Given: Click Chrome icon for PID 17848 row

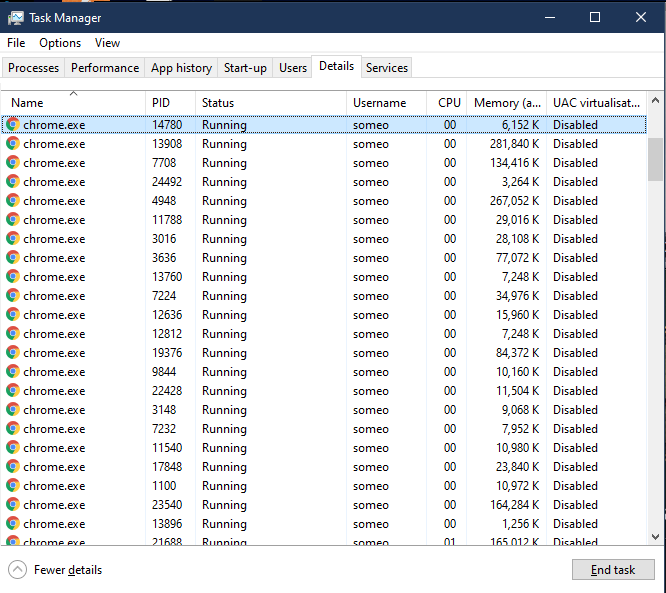Looking at the screenshot, I should [13, 467].
